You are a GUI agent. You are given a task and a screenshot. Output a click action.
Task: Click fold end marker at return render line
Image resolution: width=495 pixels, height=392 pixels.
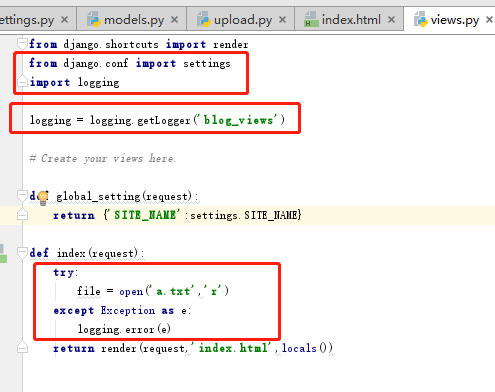click(22, 347)
